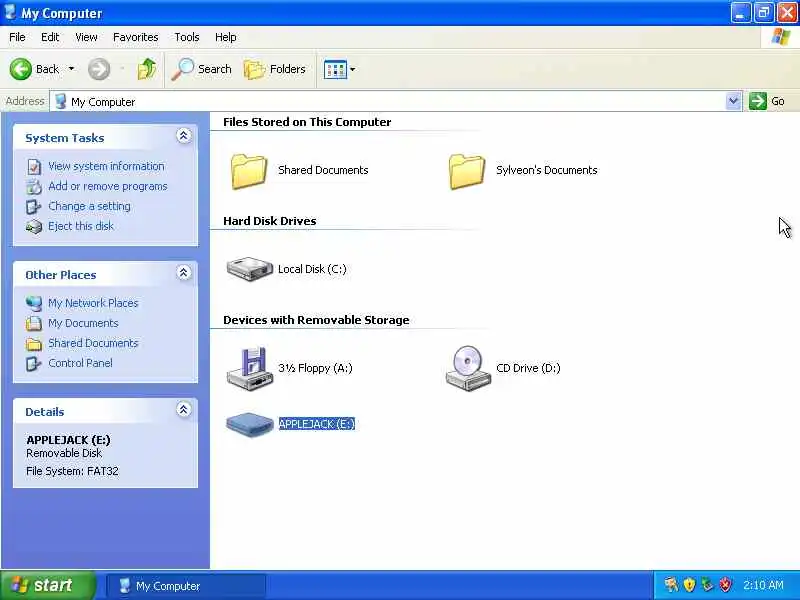The width and height of the screenshot is (800, 600).
Task: Select the CD Drive (D:) icon
Action: pos(467,368)
